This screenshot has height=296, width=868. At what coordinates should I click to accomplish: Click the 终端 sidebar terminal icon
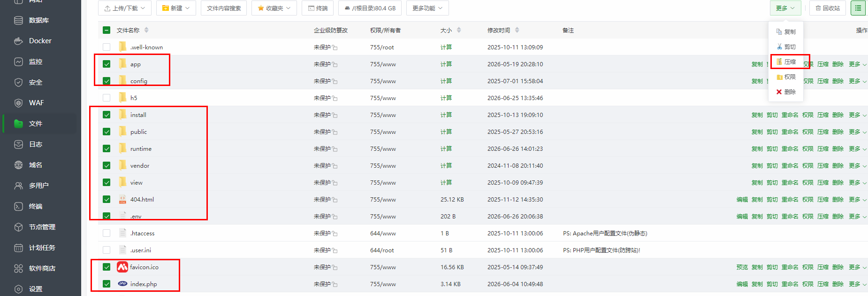click(18, 206)
